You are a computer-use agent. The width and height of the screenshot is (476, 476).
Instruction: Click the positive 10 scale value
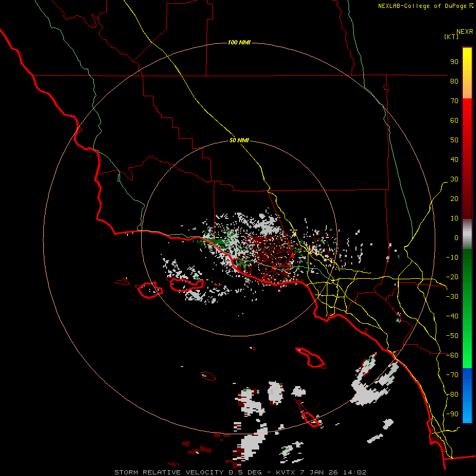(454, 218)
